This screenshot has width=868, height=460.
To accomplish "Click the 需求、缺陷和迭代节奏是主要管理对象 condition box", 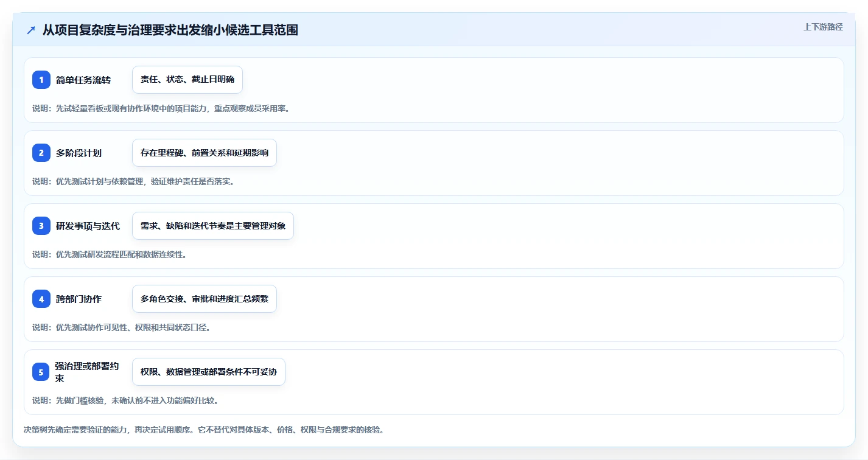I will (x=213, y=226).
